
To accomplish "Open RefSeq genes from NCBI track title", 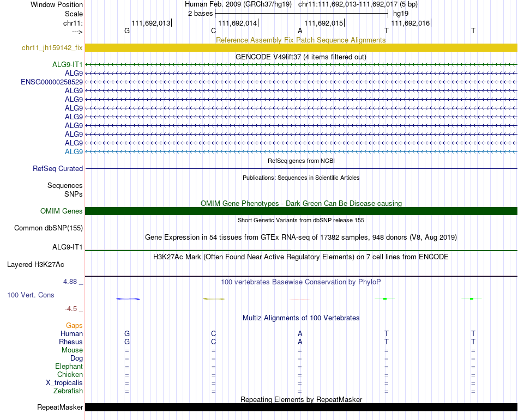I will coord(301,161).
